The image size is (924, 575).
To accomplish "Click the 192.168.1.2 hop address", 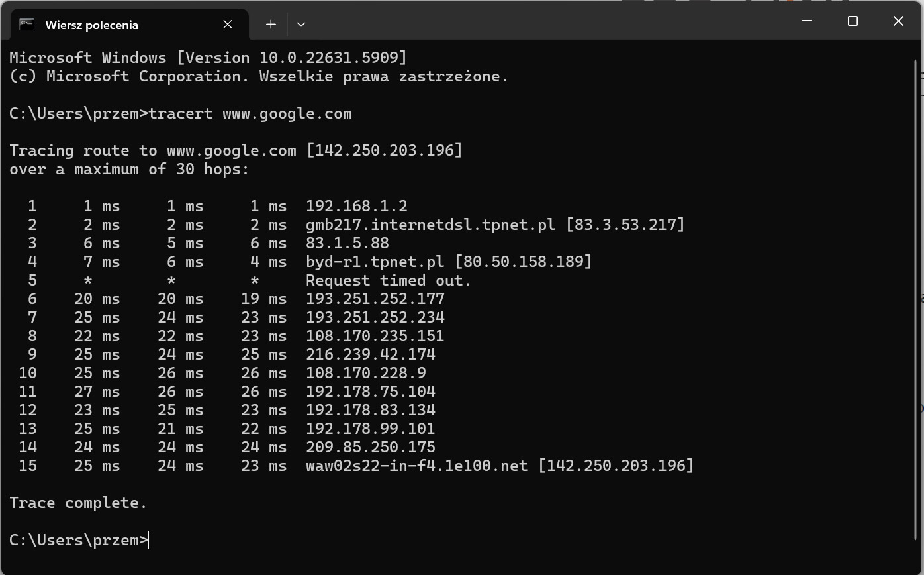I will (x=356, y=206).
